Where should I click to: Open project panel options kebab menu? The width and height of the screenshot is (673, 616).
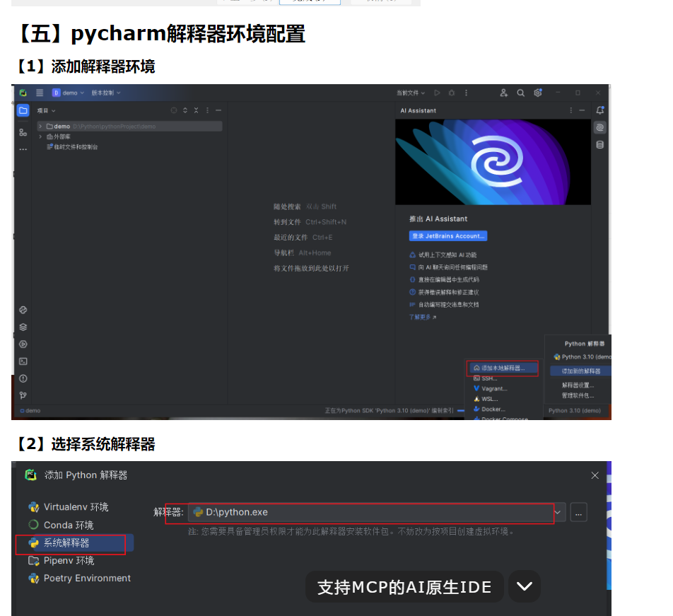207,110
